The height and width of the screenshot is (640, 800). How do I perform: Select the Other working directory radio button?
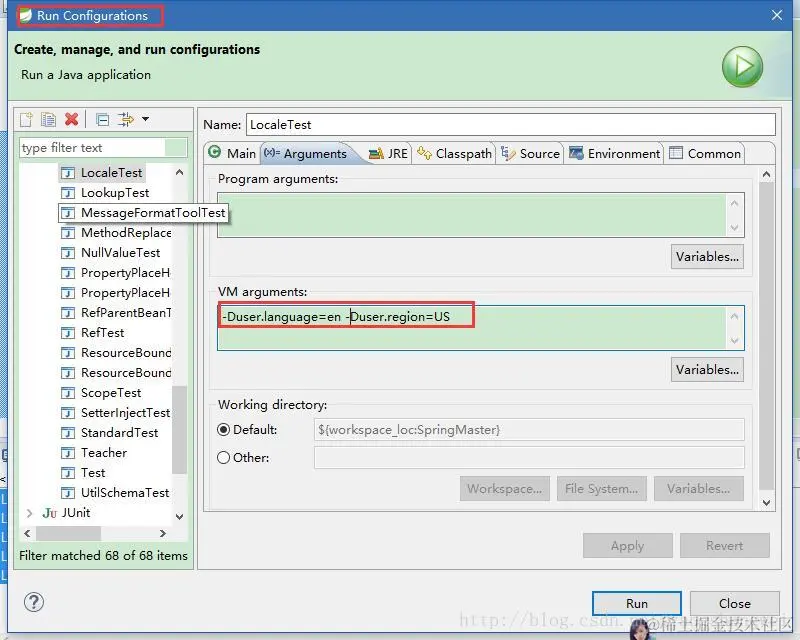[x=223, y=458]
